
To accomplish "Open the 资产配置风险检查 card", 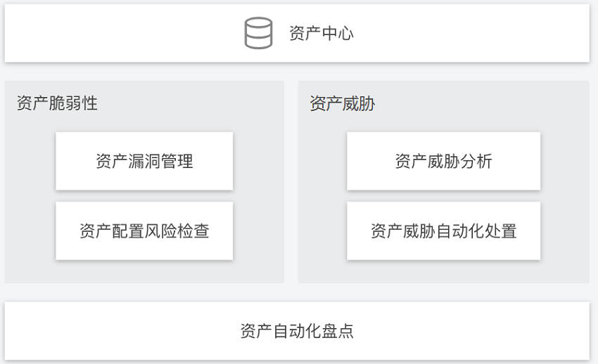I will click(x=144, y=230).
